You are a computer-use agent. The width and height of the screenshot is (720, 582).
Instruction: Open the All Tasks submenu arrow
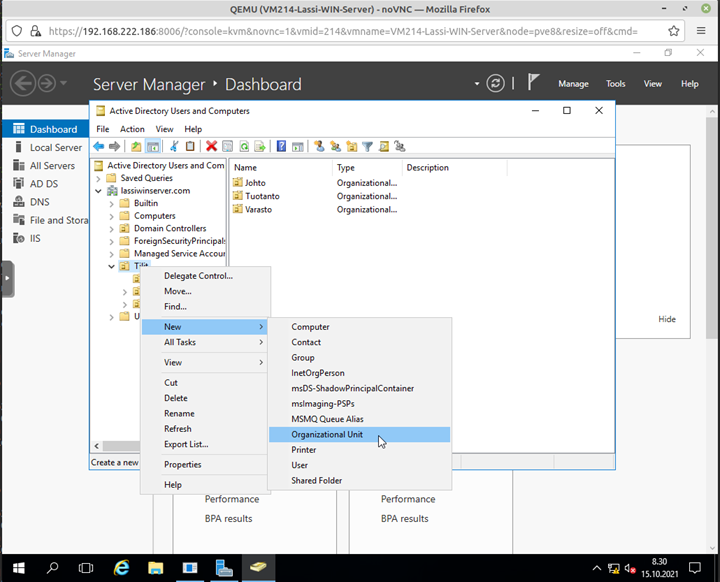coord(261,342)
